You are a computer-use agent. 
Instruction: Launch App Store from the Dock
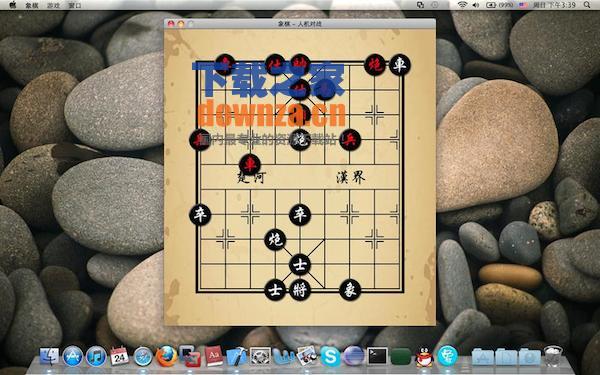pyautogui.click(x=73, y=356)
